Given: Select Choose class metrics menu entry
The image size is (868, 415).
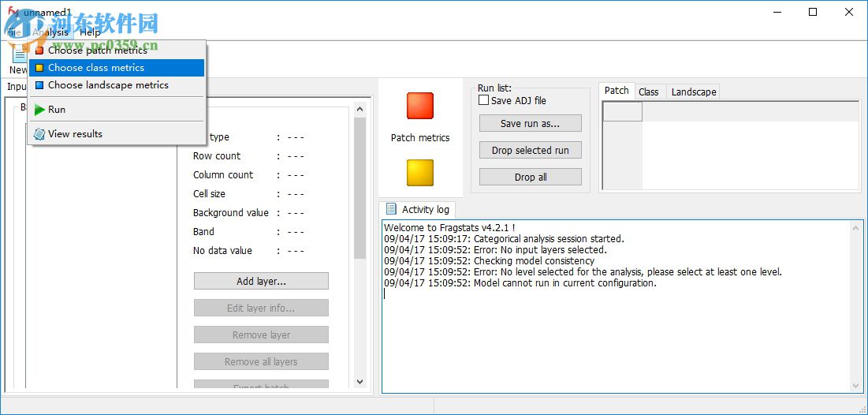Looking at the screenshot, I should click(116, 68).
